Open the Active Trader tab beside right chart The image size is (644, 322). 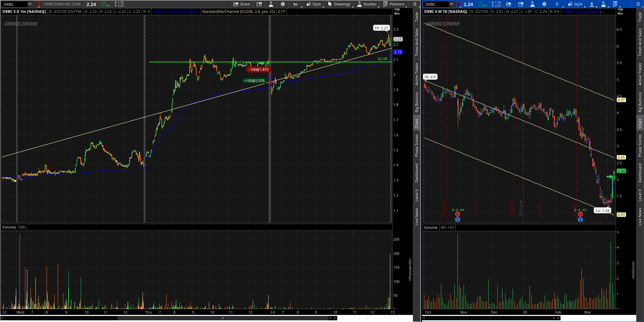tap(640, 74)
